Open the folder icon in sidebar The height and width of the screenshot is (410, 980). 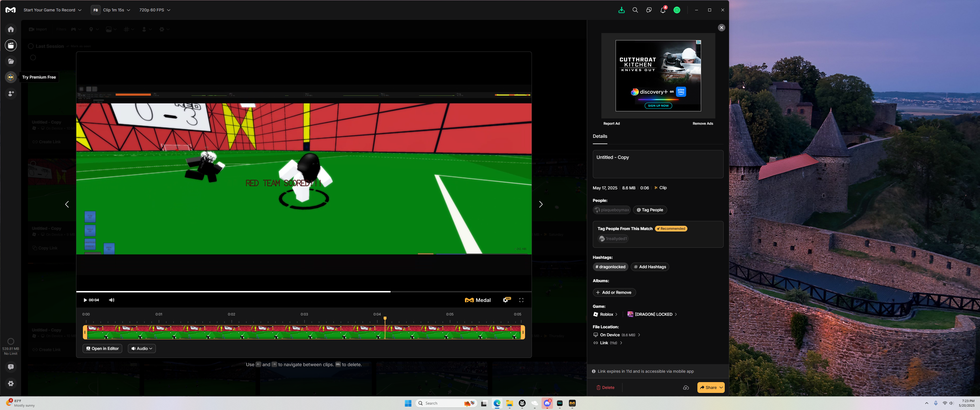pos(11,61)
